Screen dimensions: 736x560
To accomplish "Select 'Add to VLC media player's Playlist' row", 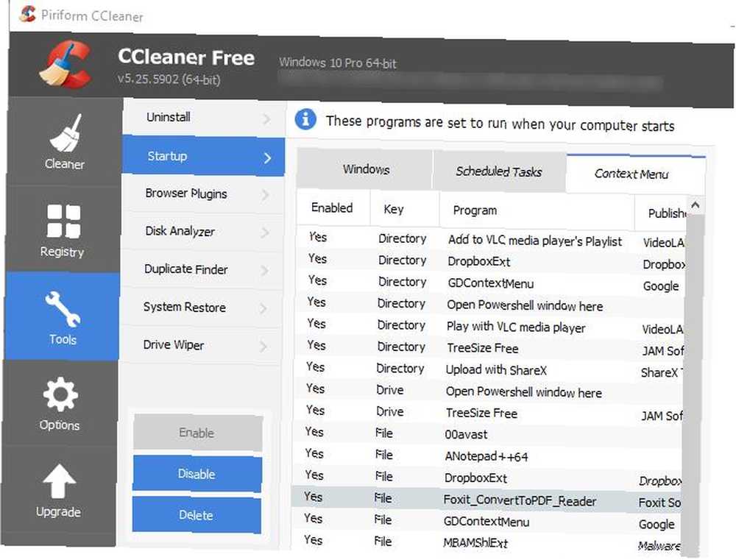I will click(x=489, y=241).
